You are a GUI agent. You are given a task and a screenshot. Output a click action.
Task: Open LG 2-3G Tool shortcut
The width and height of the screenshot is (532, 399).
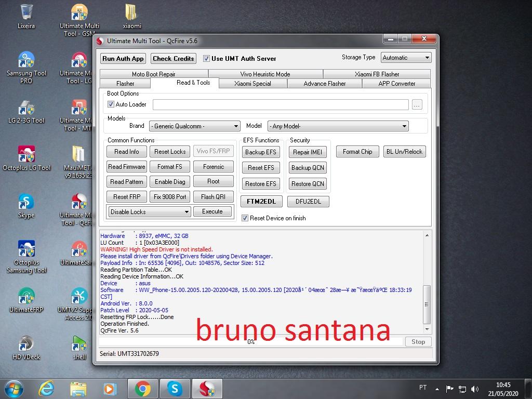coord(26,112)
